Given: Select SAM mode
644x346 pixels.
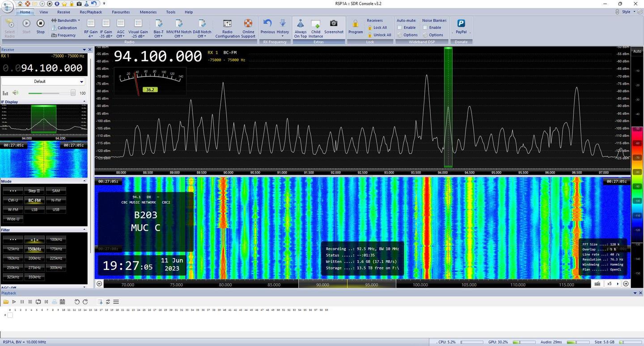Looking at the screenshot, I should tap(56, 191).
